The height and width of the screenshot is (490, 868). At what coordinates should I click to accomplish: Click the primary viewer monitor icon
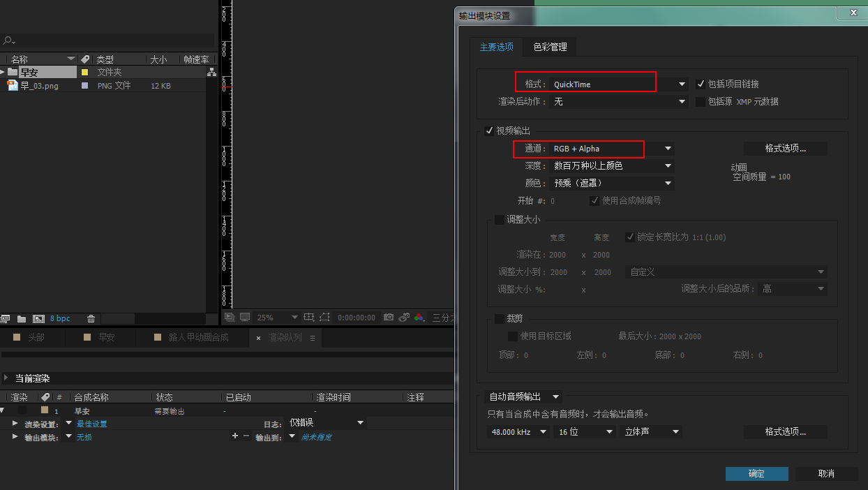click(245, 317)
